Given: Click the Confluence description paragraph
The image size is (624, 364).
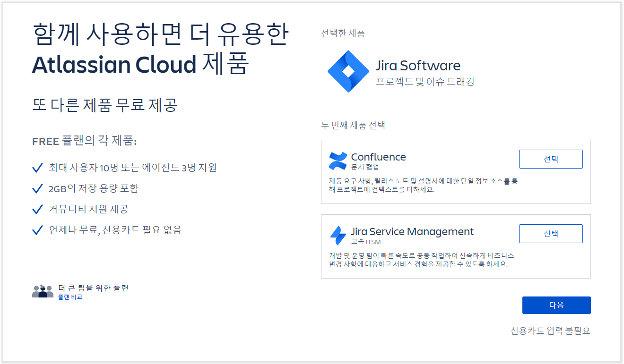Looking at the screenshot, I should [423, 185].
